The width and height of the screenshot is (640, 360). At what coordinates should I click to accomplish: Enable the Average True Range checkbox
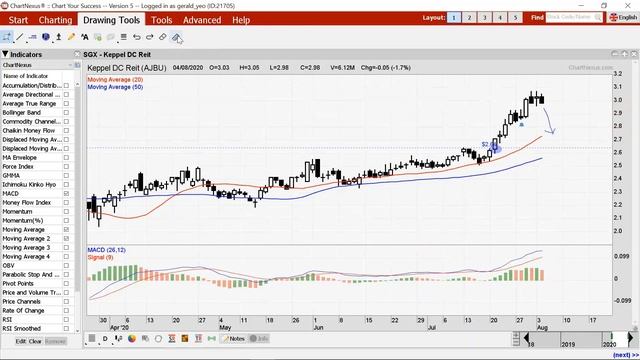point(66,104)
